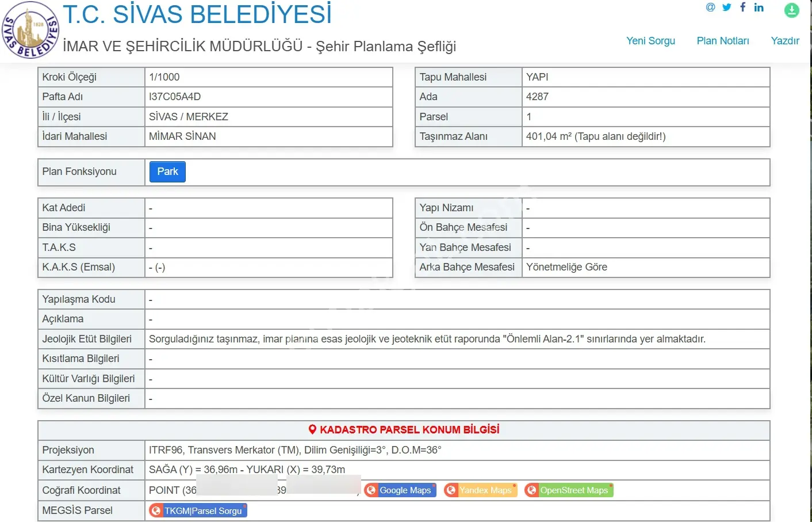Select the Kartezyen Koordinat value
This screenshot has width=812, height=522.
(247, 470)
